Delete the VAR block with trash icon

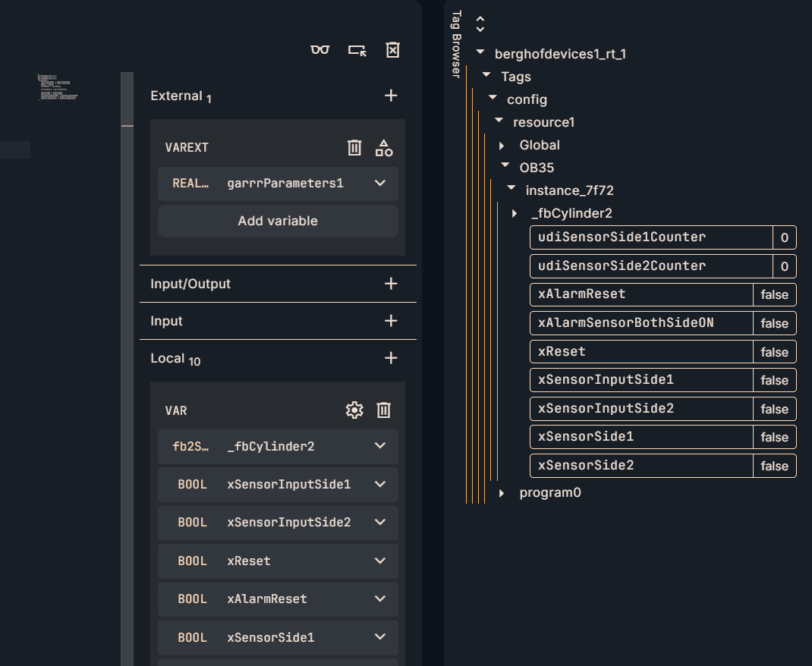tap(384, 410)
